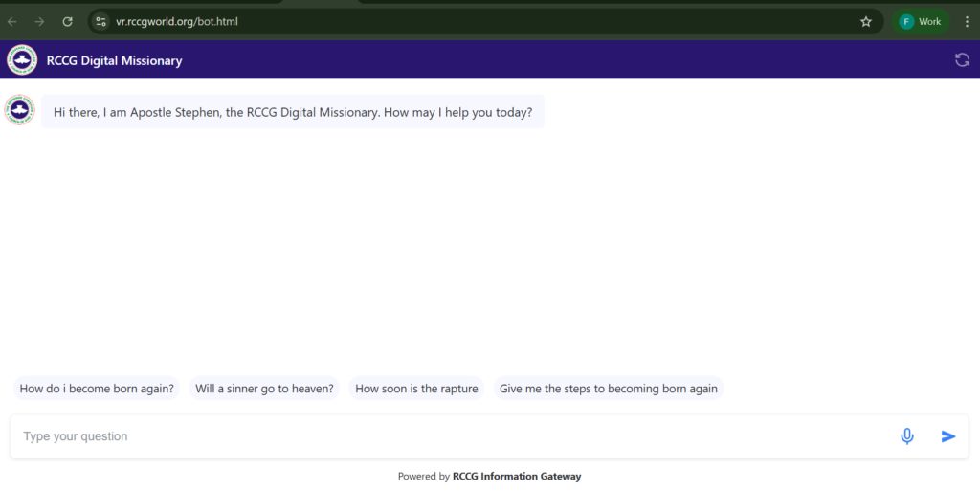The image size is (980, 491).
Task: Click the browser back arrow
Action: 11,21
